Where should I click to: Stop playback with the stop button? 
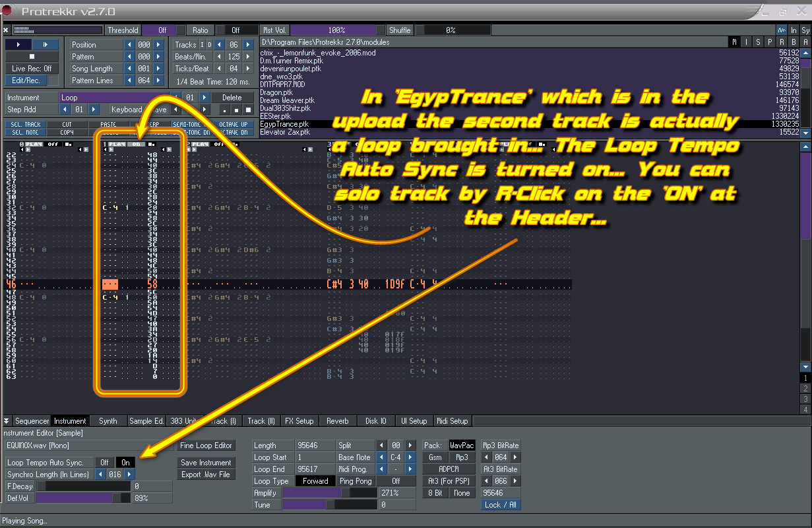(32, 56)
